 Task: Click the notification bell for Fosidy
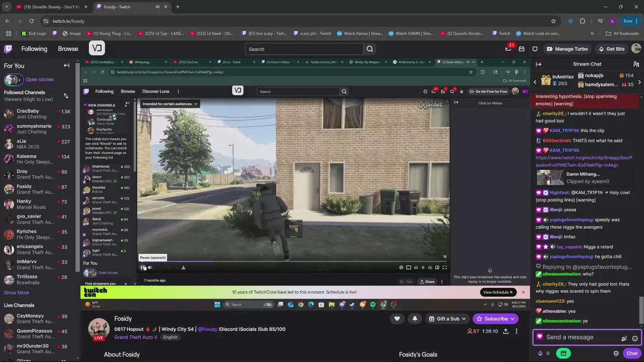tap(415, 318)
